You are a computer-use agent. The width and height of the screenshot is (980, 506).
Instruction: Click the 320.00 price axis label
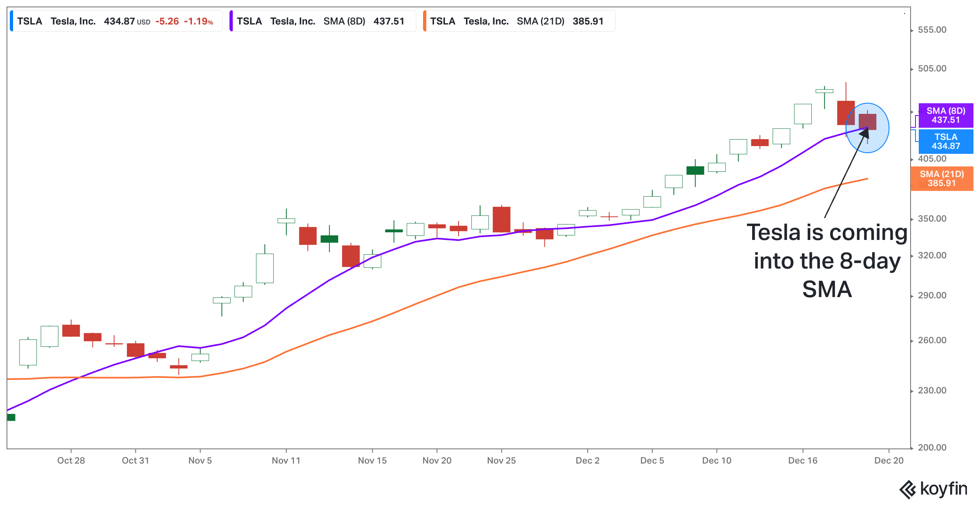932,255
